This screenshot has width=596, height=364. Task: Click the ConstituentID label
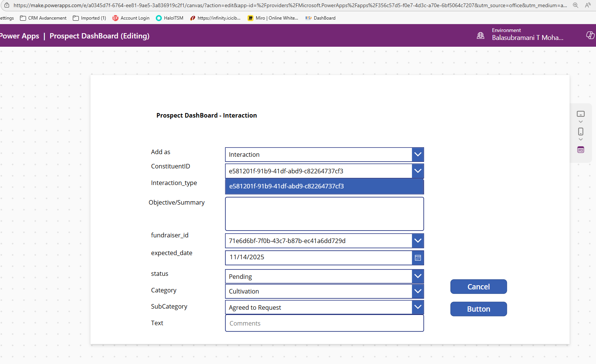(171, 166)
